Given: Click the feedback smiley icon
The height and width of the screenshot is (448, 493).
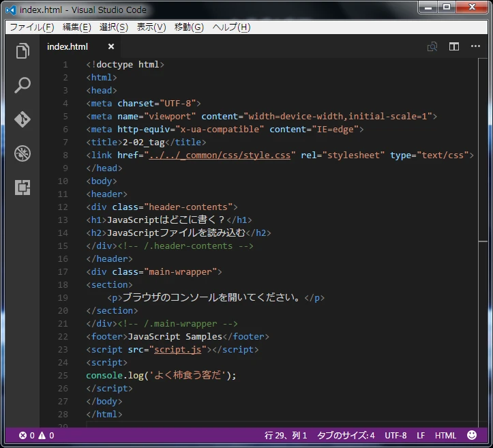Looking at the screenshot, I should pyautogui.click(x=472, y=435).
